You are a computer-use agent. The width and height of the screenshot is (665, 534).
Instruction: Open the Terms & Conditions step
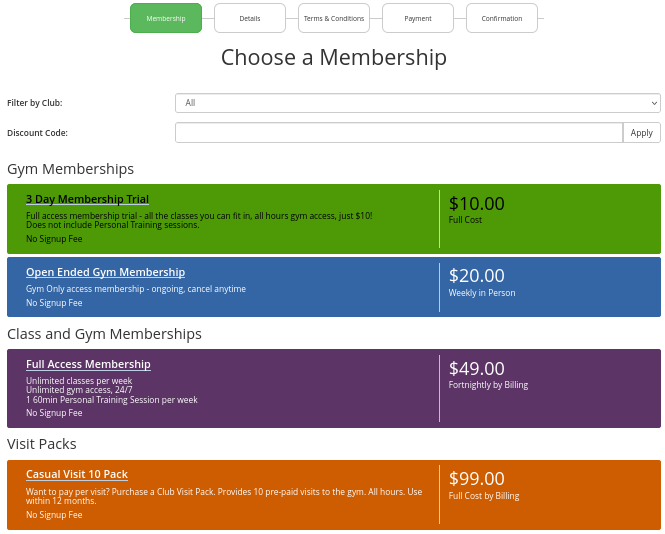coord(334,18)
